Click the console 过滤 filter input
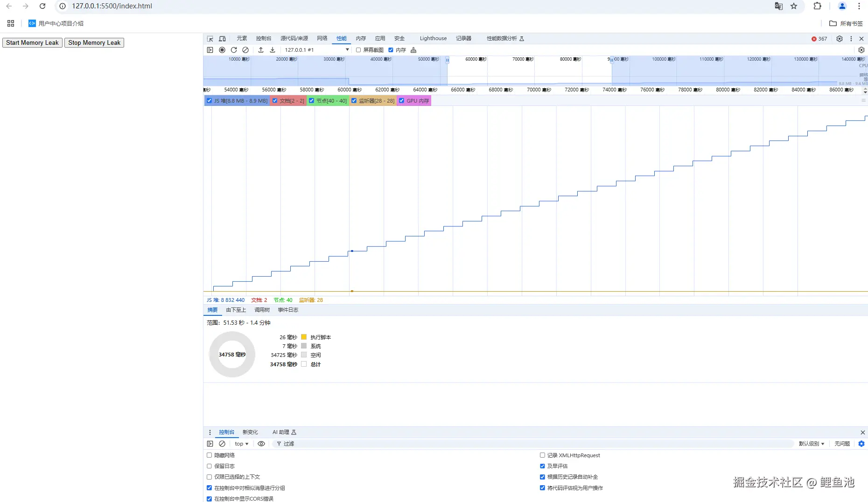This screenshot has height=502, width=868. point(532,444)
